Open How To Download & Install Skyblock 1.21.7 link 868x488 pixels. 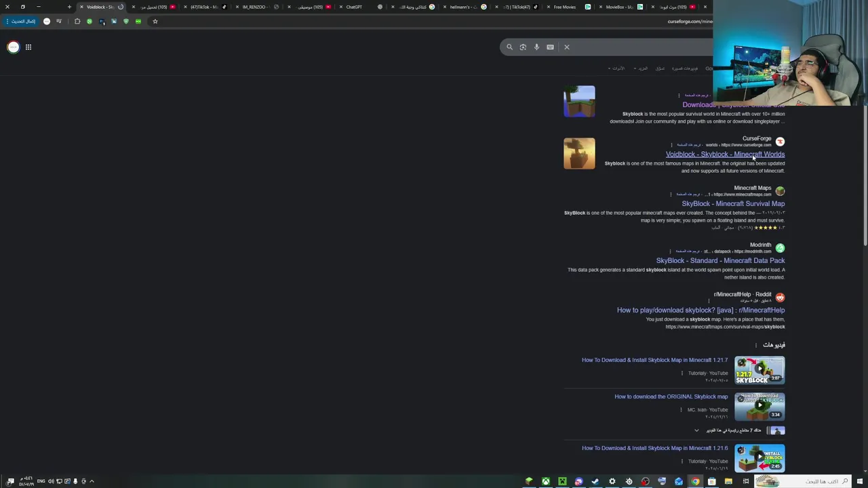click(x=654, y=360)
